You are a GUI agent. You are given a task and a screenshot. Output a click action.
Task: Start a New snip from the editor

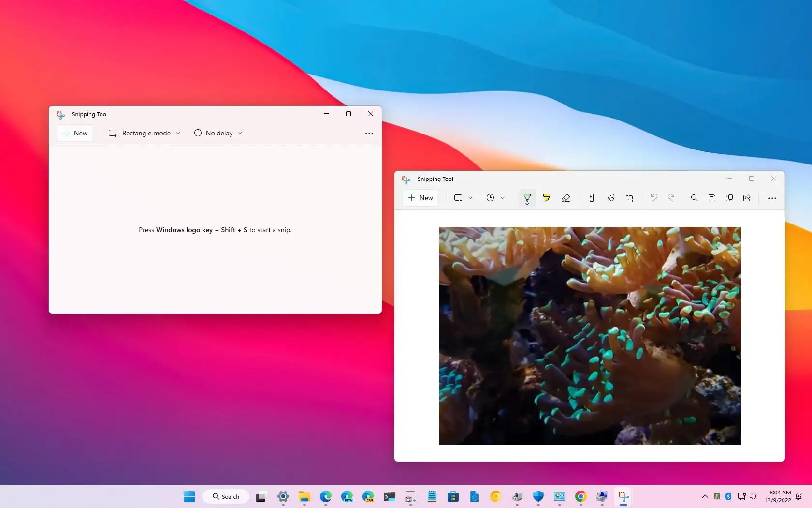[420, 198]
